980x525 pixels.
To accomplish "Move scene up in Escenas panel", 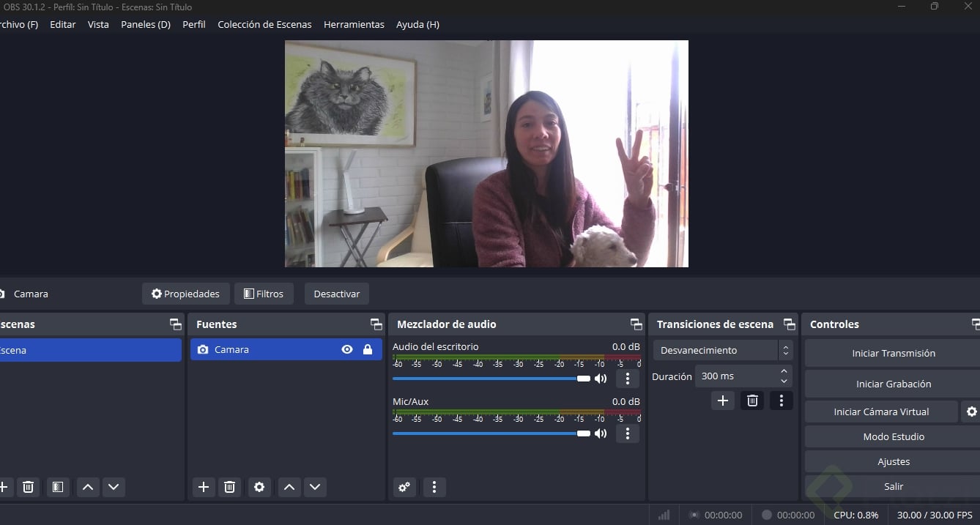I will pyautogui.click(x=88, y=487).
